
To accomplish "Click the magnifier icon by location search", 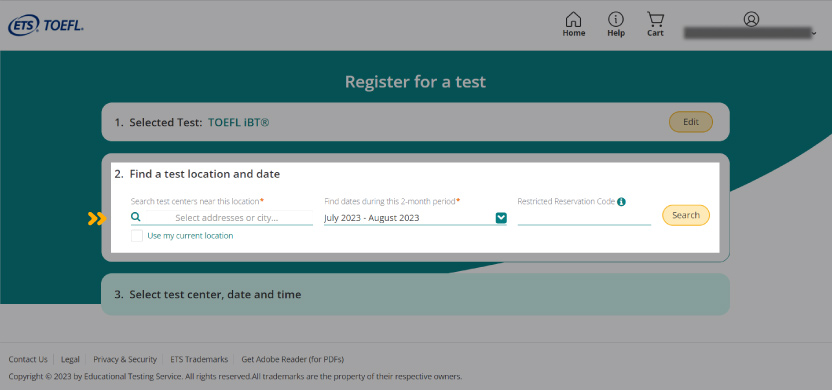I will [x=136, y=217].
